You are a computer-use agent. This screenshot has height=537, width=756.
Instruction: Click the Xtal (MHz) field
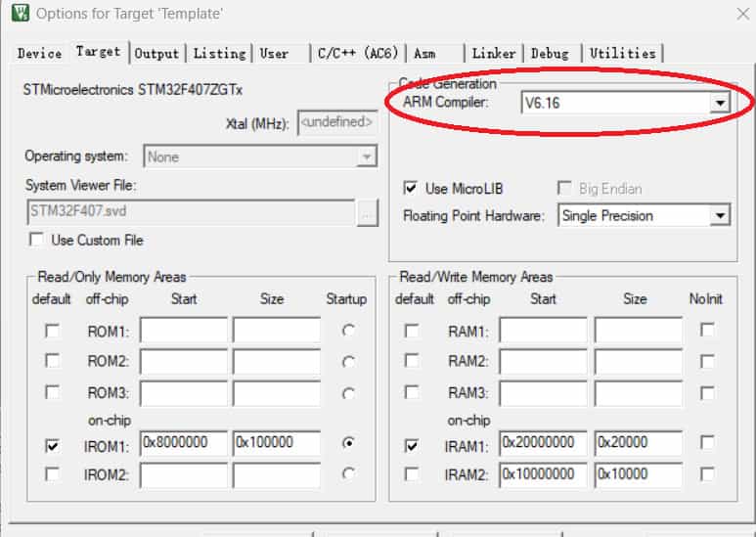coord(337,122)
